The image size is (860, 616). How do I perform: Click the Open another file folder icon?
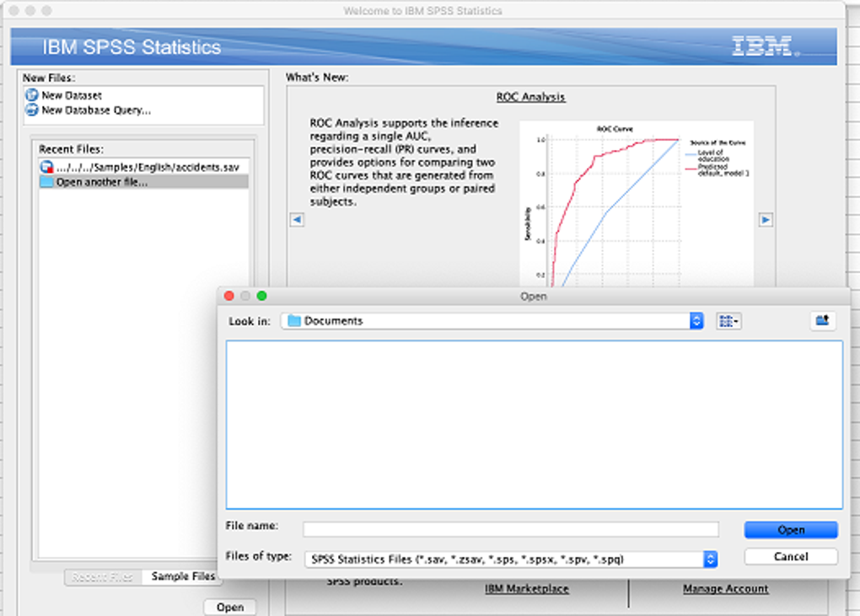click(x=46, y=182)
